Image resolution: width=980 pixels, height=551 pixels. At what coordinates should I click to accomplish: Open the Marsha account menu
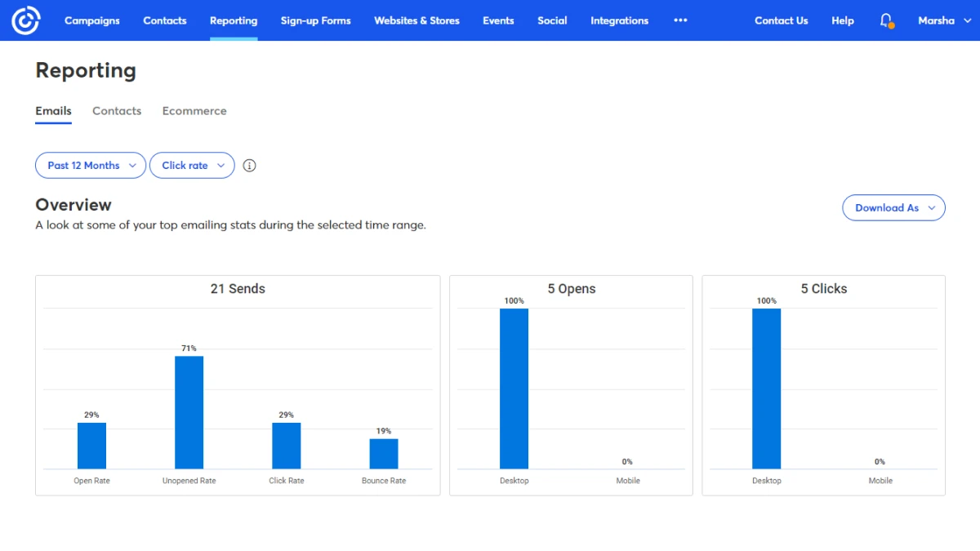click(942, 20)
